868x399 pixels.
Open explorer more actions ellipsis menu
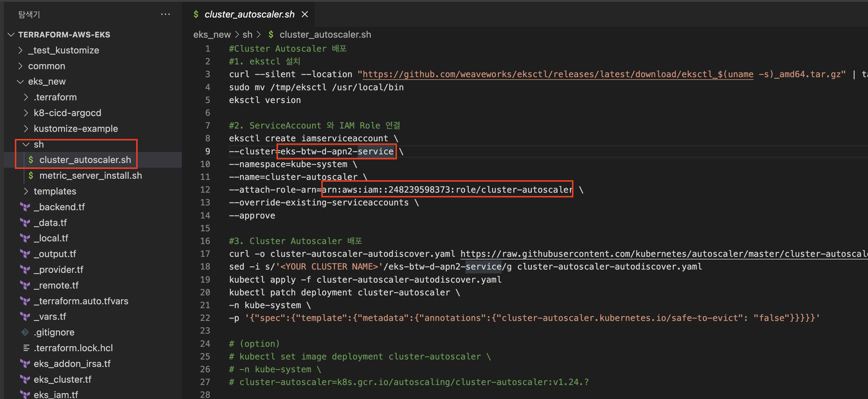(165, 14)
